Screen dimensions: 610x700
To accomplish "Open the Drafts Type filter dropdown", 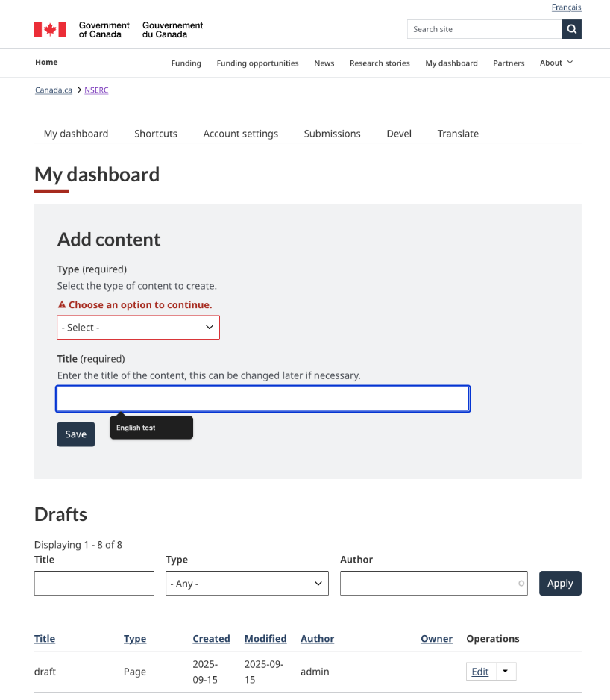I will [247, 584].
